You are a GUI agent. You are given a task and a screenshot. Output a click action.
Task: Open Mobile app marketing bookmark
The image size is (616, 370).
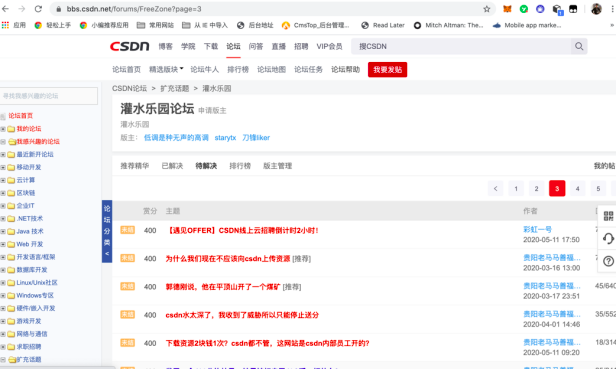click(527, 25)
